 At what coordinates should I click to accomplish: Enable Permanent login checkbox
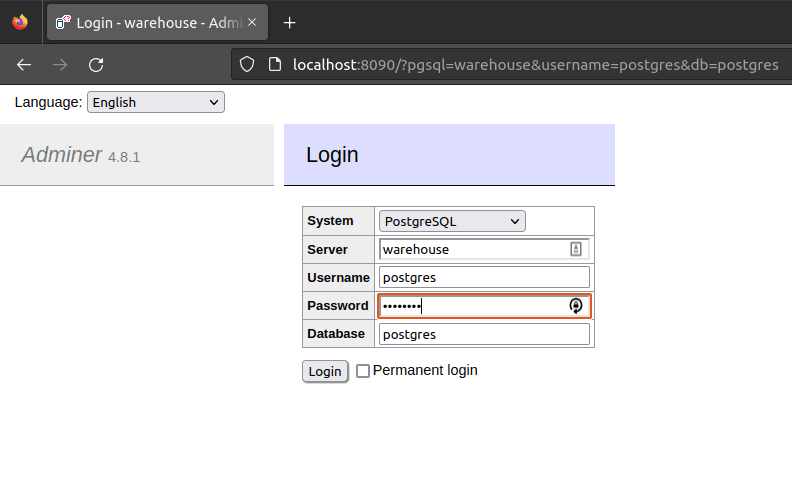(x=363, y=371)
